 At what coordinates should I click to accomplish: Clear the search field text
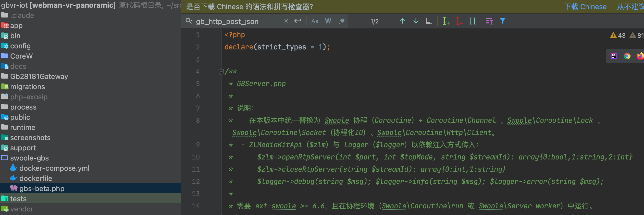click(x=286, y=21)
